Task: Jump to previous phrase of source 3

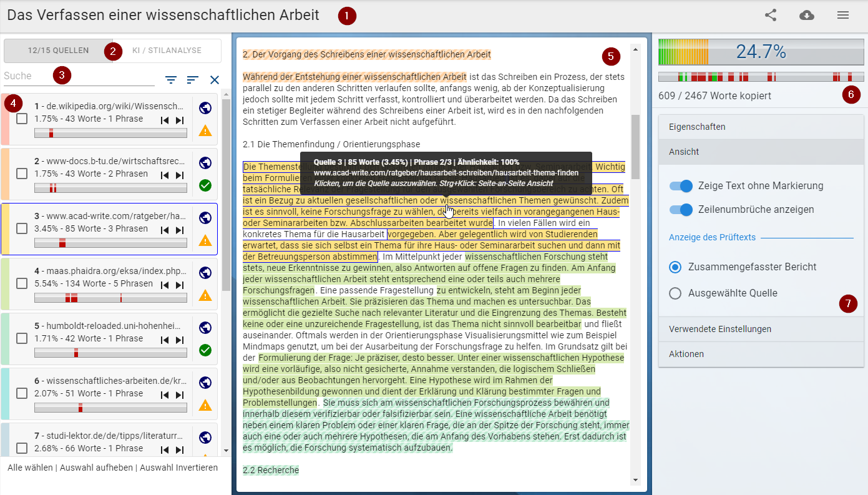Action: (165, 230)
